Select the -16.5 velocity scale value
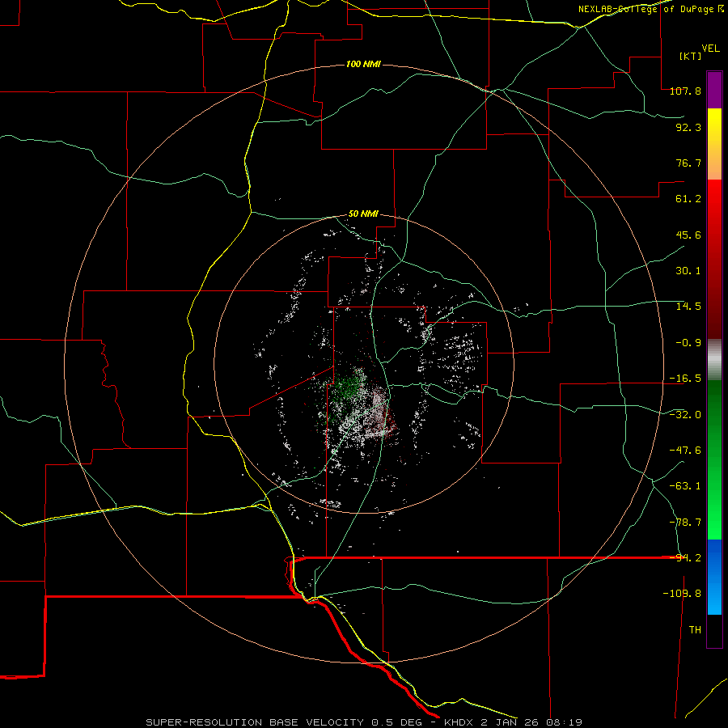 (x=685, y=379)
